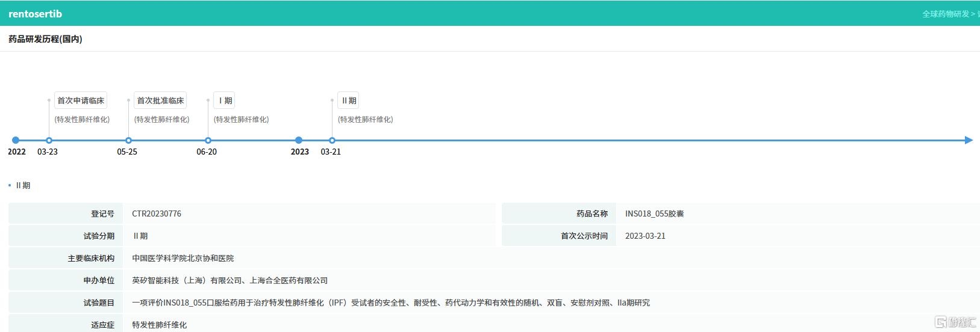The height and width of the screenshot is (332, 980).
Task: Click the 申办单位 sponsor companies value
Action: 230,280
